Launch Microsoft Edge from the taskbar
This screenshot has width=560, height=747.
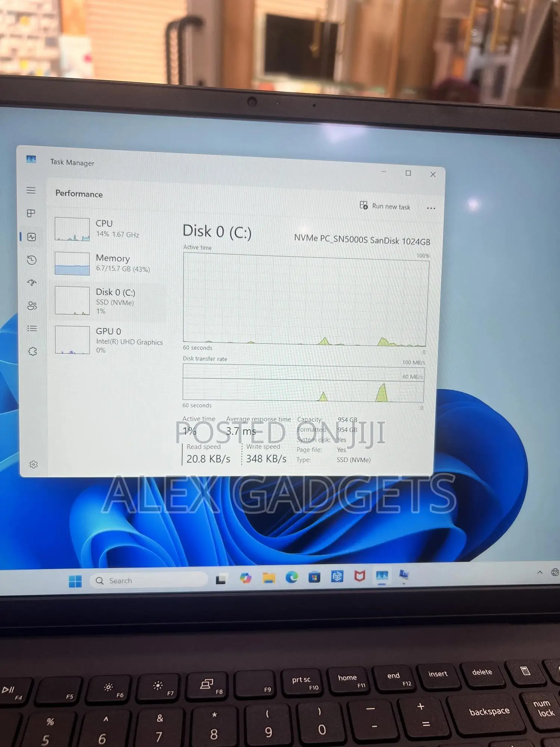(x=292, y=577)
